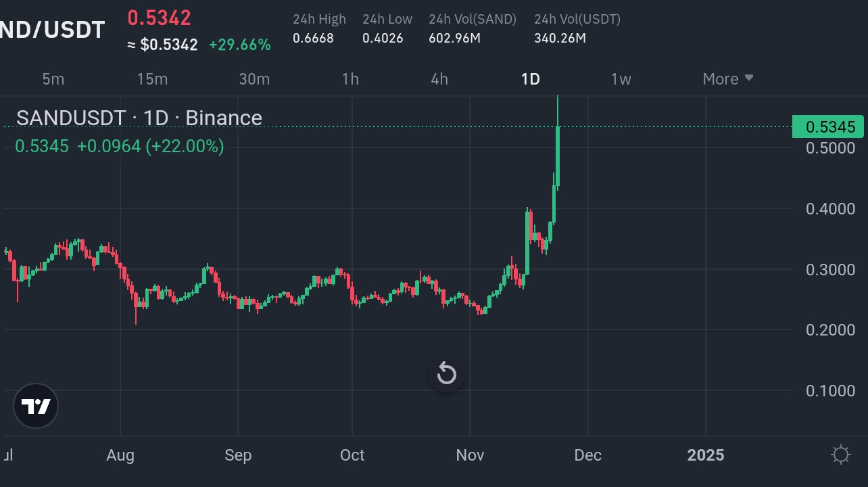This screenshot has height=487, width=868.
Task: Switch to the 15m interval
Action: click(x=152, y=78)
